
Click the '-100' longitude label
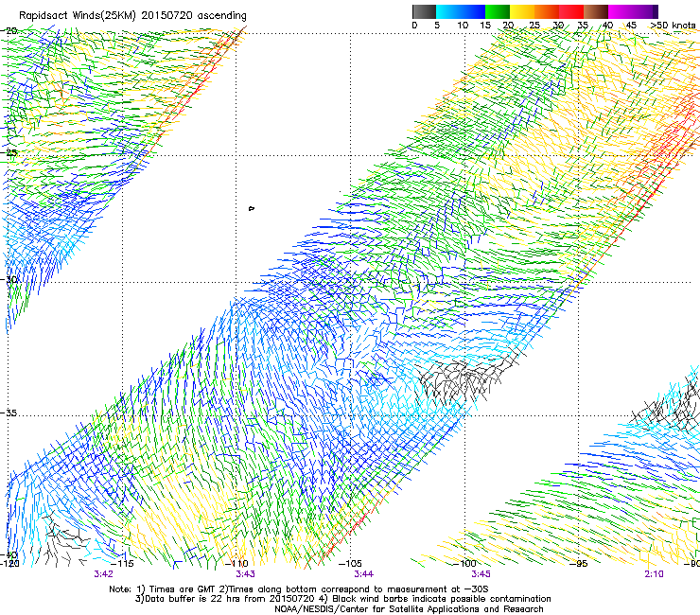pos(465,563)
